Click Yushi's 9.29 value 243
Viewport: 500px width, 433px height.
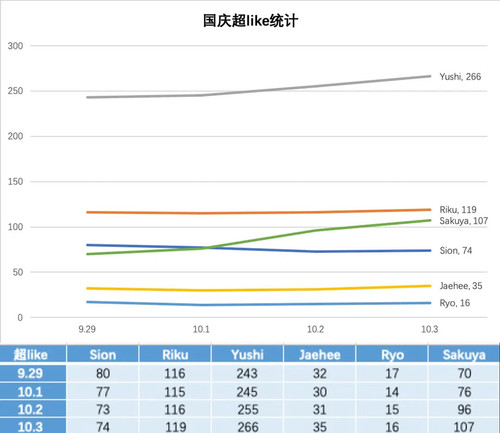click(247, 373)
